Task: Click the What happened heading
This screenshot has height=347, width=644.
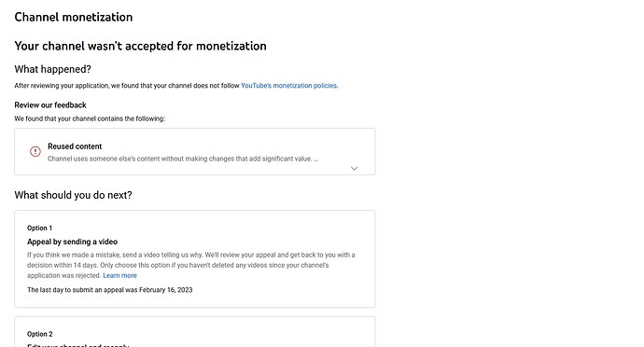Action: coord(52,69)
